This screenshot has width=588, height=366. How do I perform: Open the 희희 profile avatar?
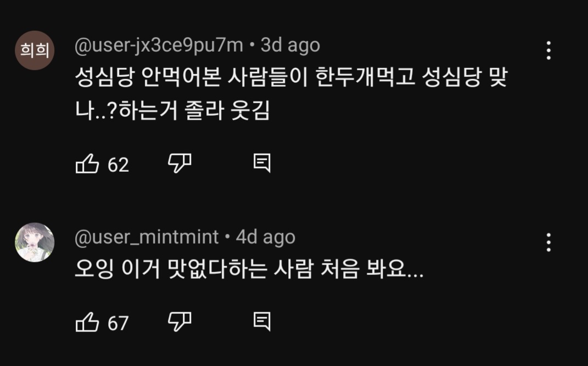click(35, 50)
